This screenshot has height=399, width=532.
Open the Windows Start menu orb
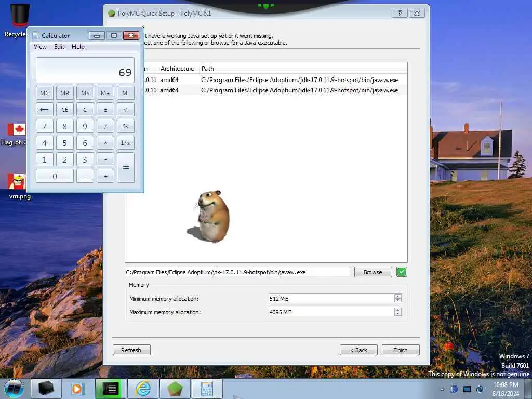tap(14, 389)
